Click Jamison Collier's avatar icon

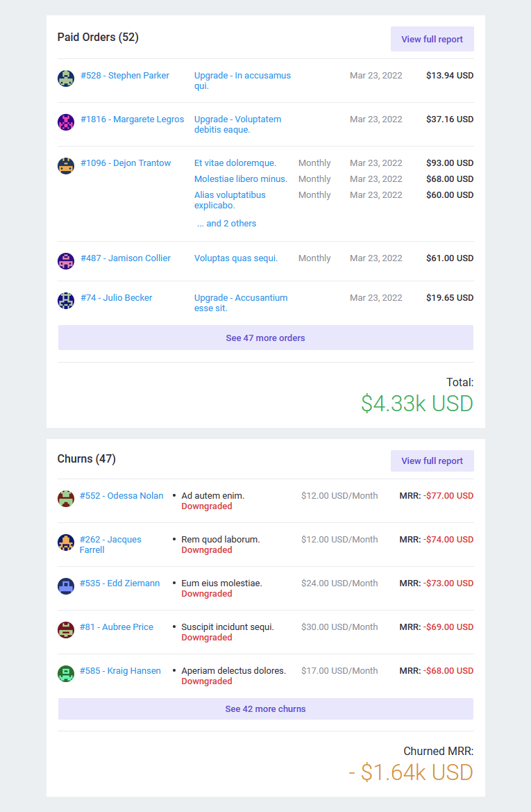66,261
